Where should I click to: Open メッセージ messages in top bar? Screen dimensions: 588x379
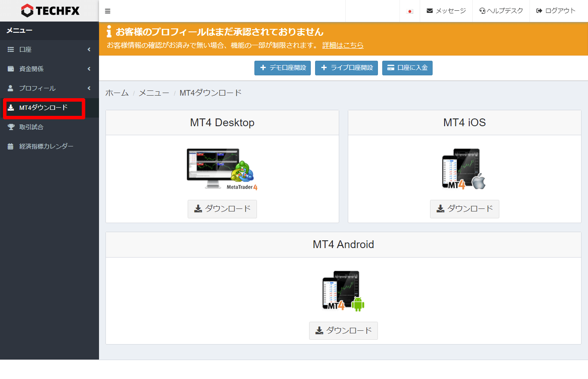point(446,11)
